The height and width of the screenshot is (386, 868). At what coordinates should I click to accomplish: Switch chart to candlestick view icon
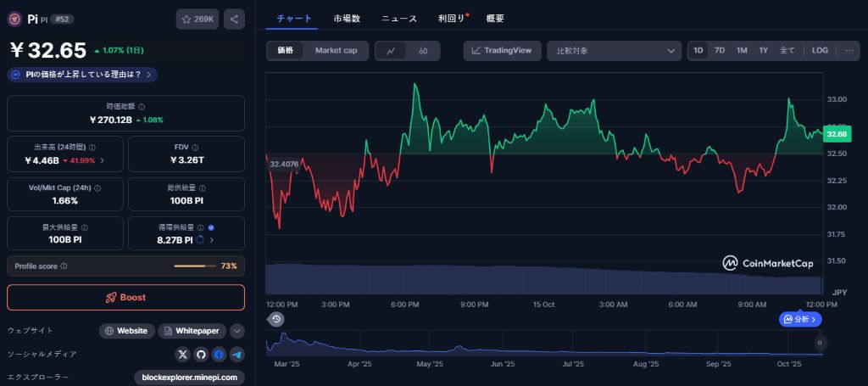coord(423,51)
